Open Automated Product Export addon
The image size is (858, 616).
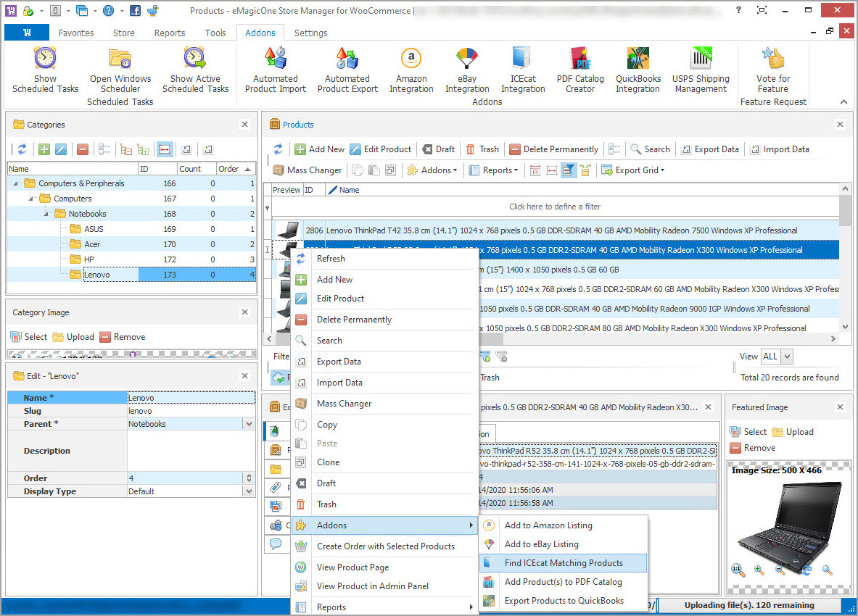[347, 70]
